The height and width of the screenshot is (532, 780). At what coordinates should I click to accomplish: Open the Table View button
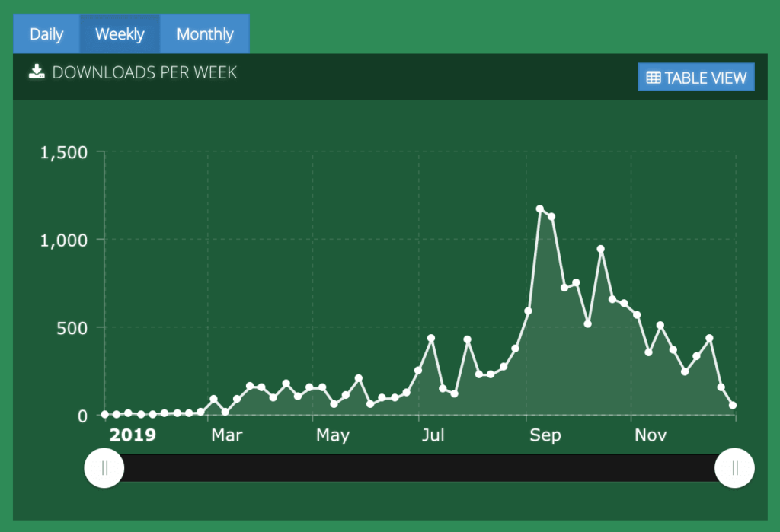(696, 77)
